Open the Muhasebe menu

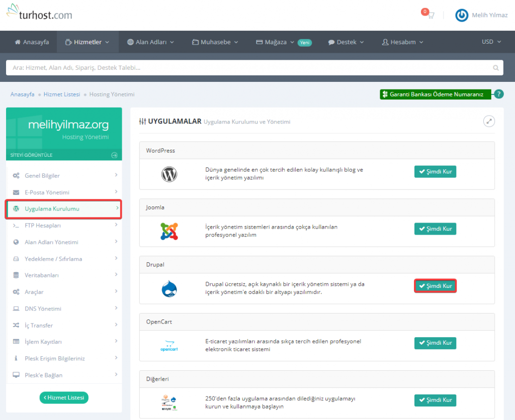coord(215,42)
